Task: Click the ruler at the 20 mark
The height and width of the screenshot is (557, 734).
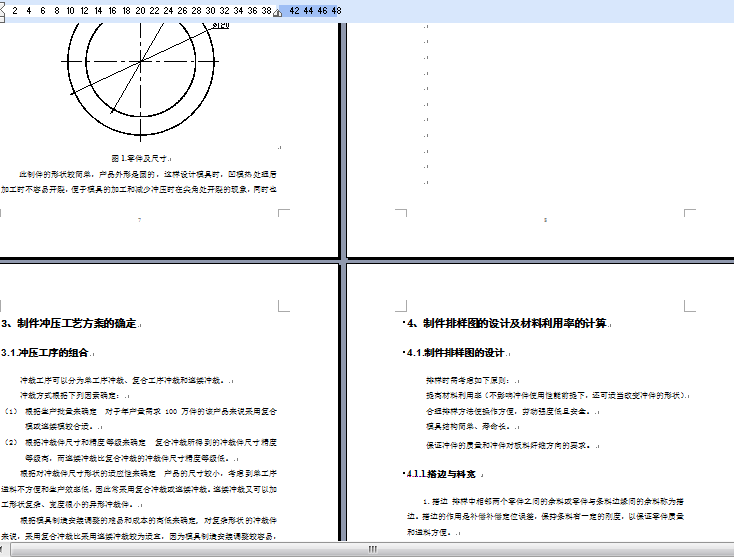Action: (x=140, y=10)
